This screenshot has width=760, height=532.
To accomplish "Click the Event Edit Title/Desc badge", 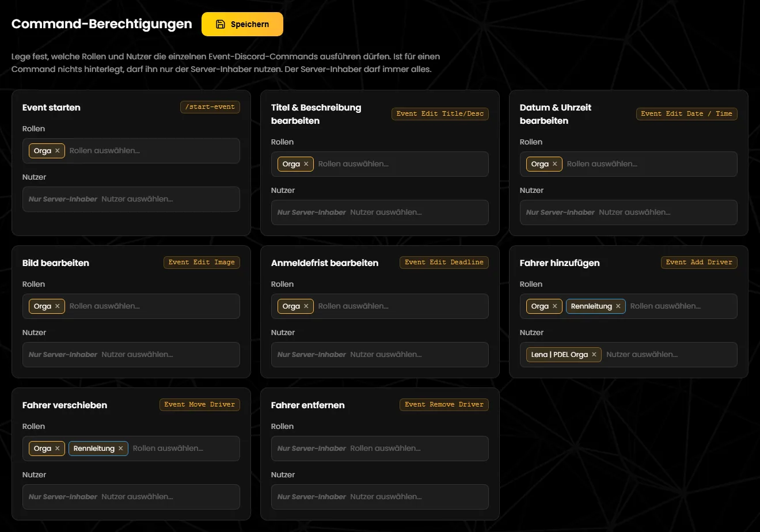I will pyautogui.click(x=440, y=114).
